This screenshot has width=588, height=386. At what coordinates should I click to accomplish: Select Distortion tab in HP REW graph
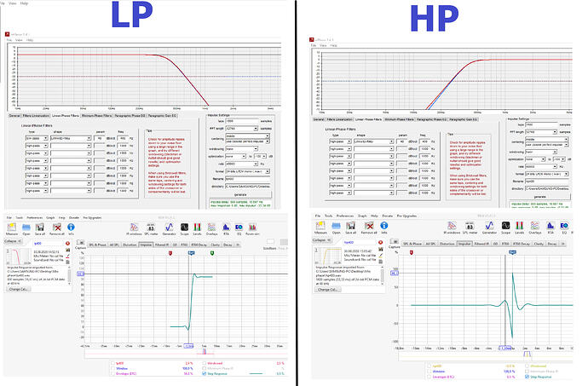coord(447,244)
